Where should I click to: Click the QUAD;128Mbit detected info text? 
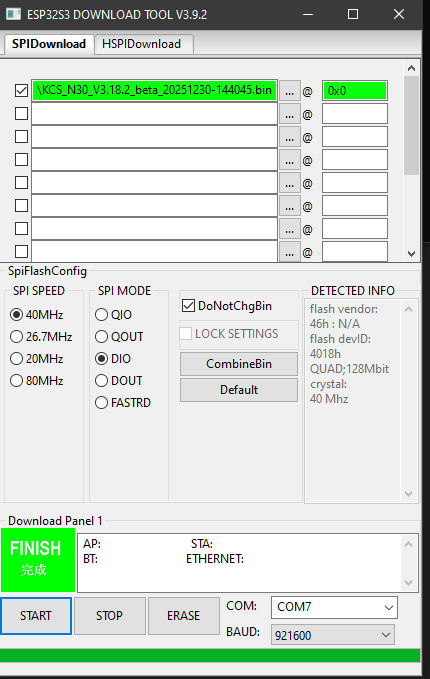(349, 369)
